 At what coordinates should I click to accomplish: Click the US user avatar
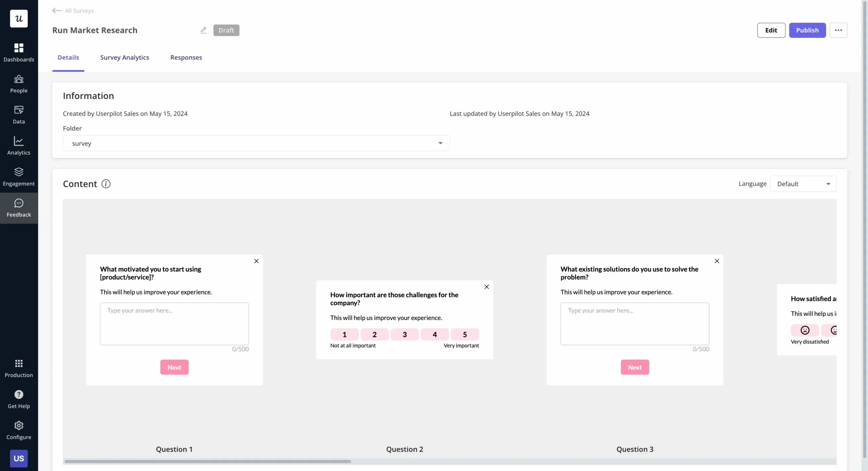(19, 458)
